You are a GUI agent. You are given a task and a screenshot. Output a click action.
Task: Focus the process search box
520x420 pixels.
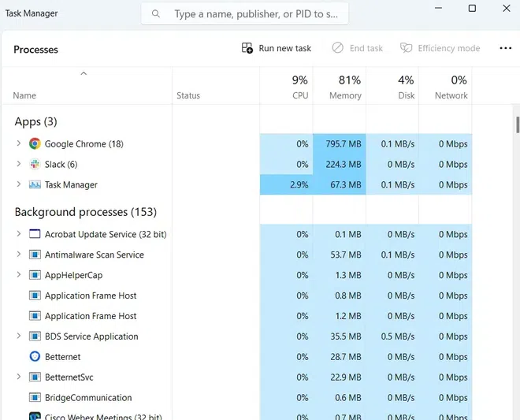pyautogui.click(x=245, y=13)
